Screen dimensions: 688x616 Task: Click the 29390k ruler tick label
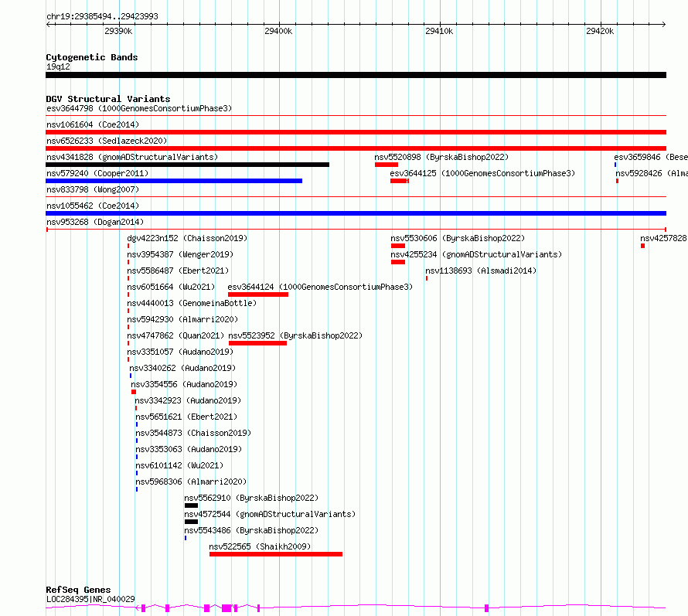coord(118,31)
